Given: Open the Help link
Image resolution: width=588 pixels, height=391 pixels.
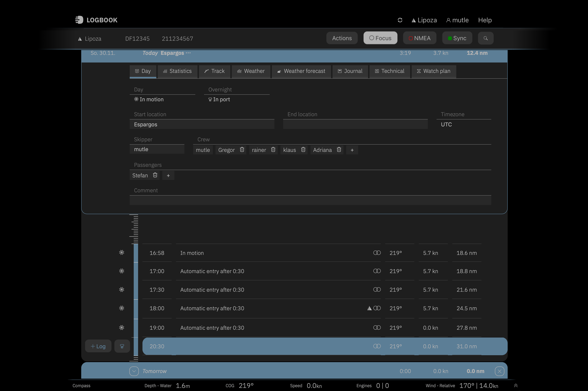Looking at the screenshot, I should click(x=485, y=20).
